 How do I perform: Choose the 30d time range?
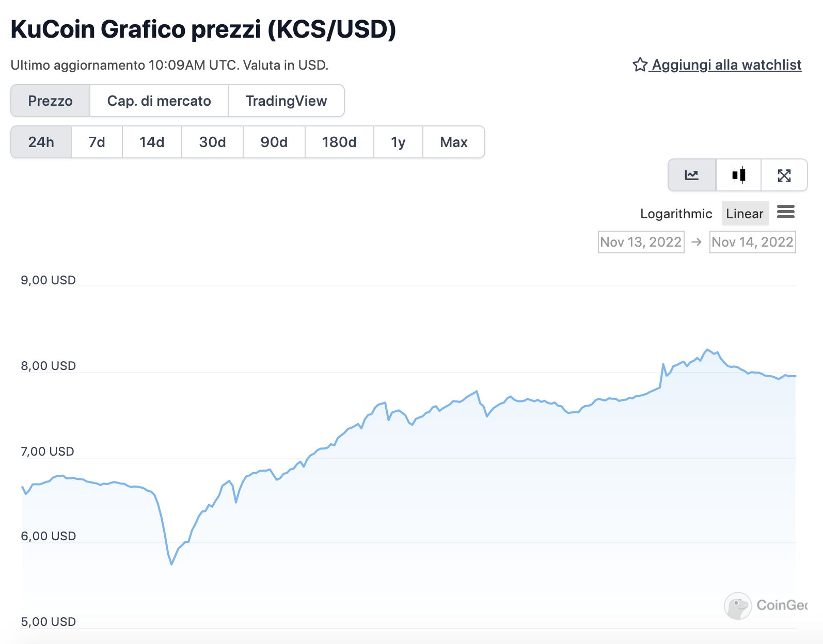coord(212,142)
